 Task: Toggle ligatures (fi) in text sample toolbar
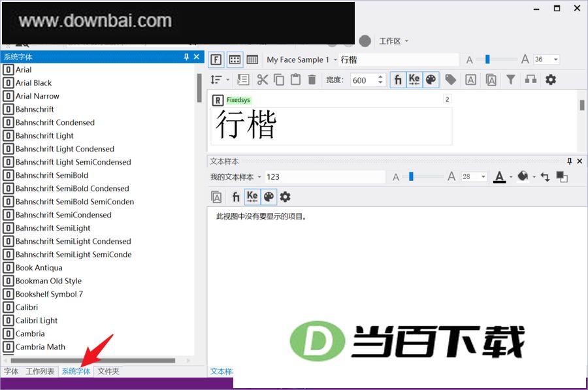tap(235, 197)
